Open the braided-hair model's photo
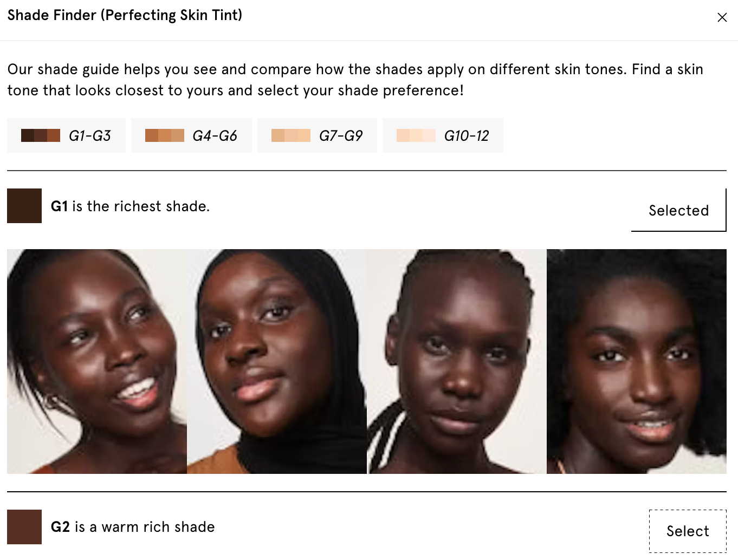 (x=457, y=362)
